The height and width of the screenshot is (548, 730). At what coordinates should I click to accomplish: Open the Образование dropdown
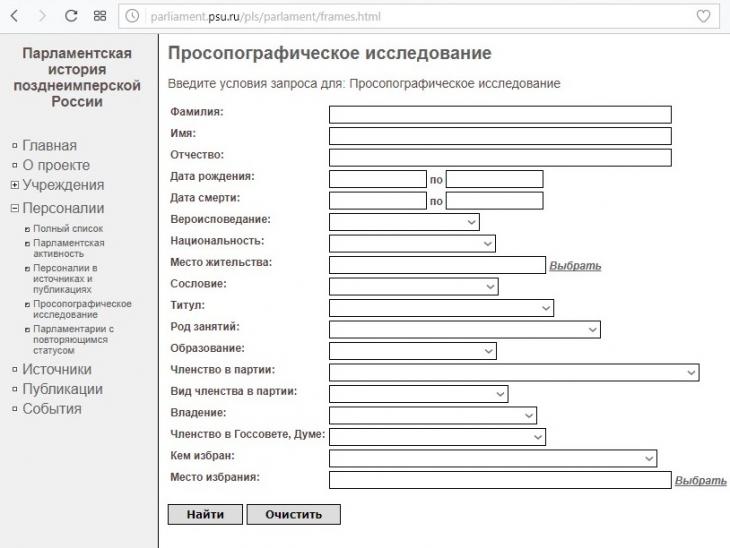pyautogui.click(x=412, y=351)
